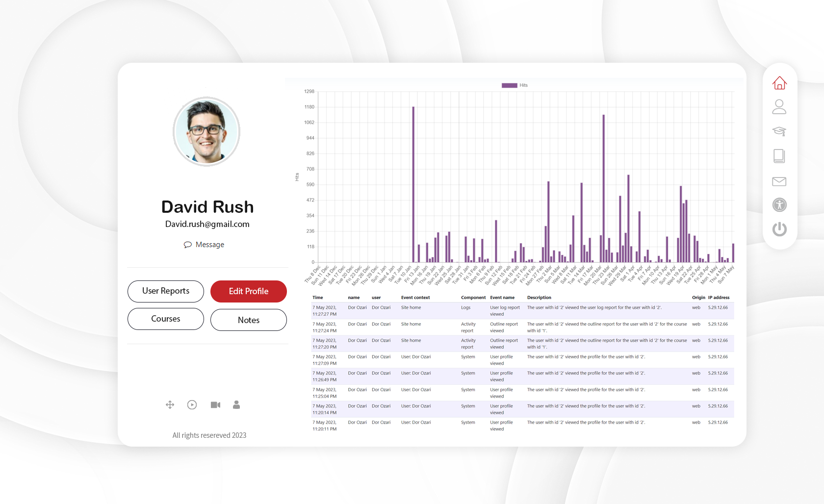Viewport: 824px width, 504px height.
Task: Click the Event name column header
Action: (x=502, y=298)
